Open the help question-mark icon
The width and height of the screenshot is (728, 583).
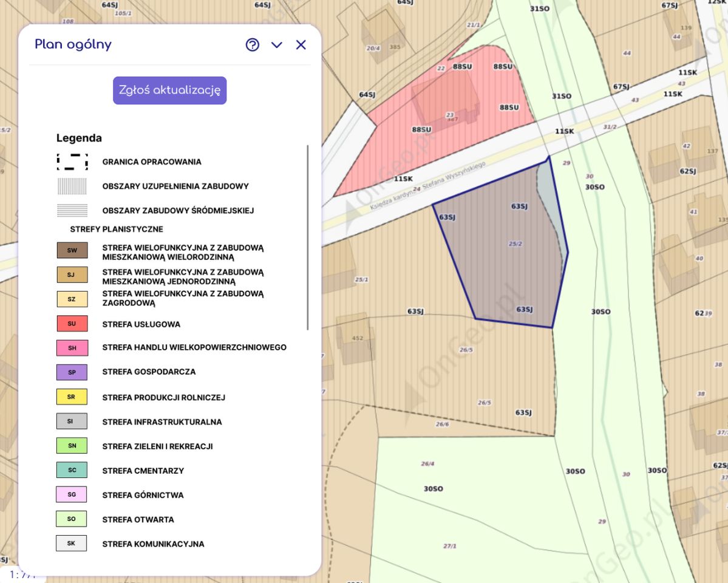click(252, 44)
